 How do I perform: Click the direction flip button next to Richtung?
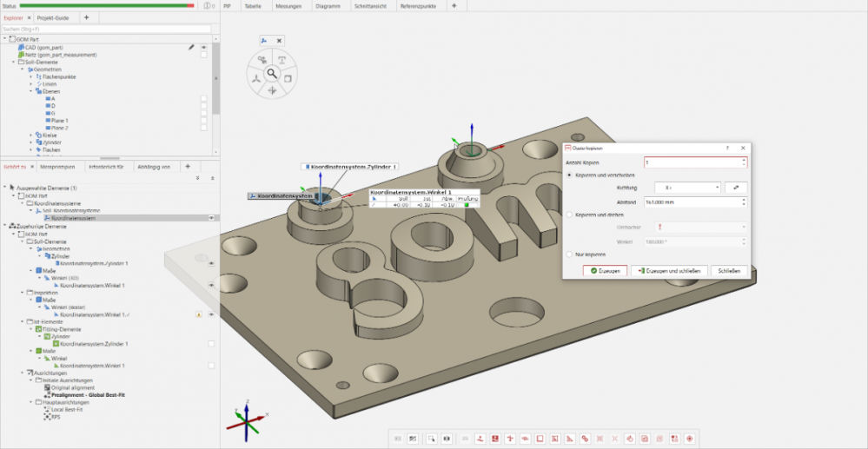coord(736,187)
